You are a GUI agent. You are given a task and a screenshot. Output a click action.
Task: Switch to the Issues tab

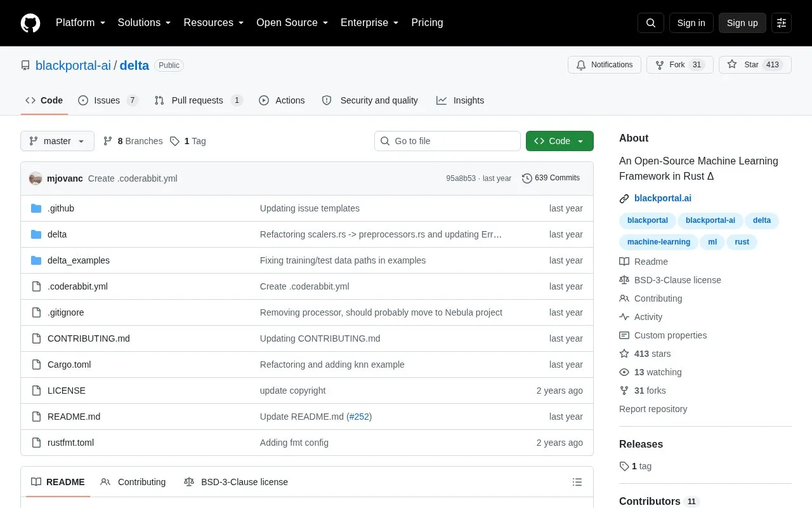(x=108, y=100)
